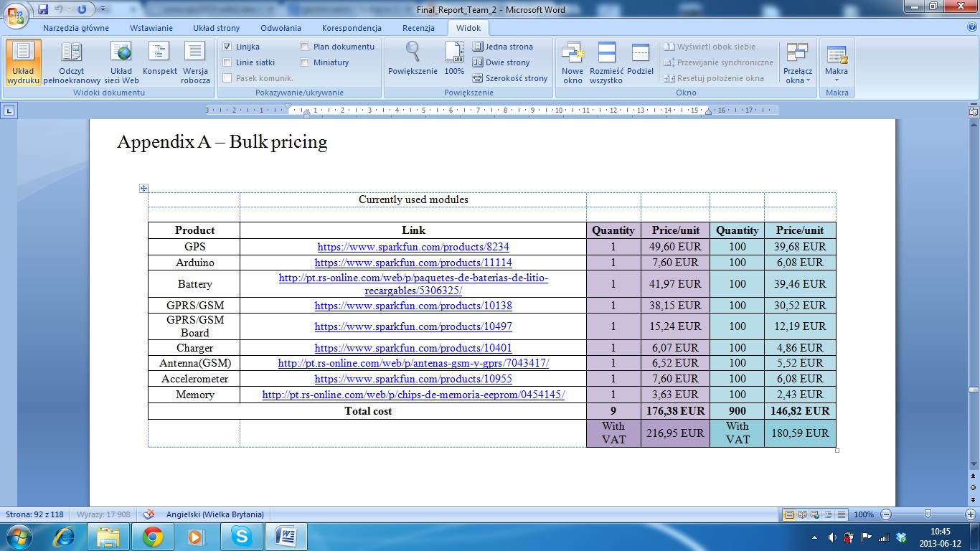Enable the Plan dokumentu checkbox
Image resolution: width=980 pixels, height=551 pixels.
click(x=305, y=47)
